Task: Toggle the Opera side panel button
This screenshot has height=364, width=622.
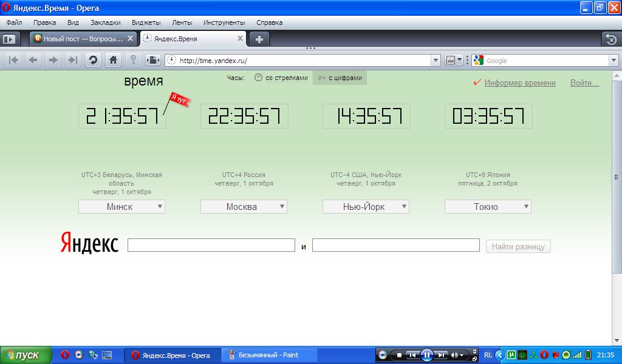Action: [9, 39]
